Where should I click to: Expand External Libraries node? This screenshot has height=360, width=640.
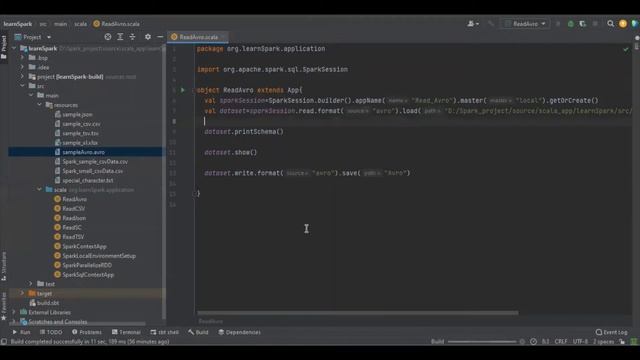tap(14, 312)
